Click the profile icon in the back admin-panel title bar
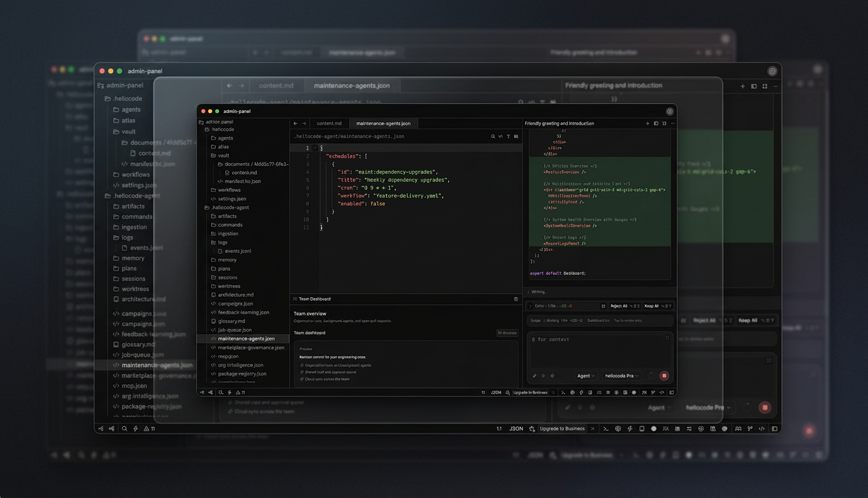 (772, 71)
